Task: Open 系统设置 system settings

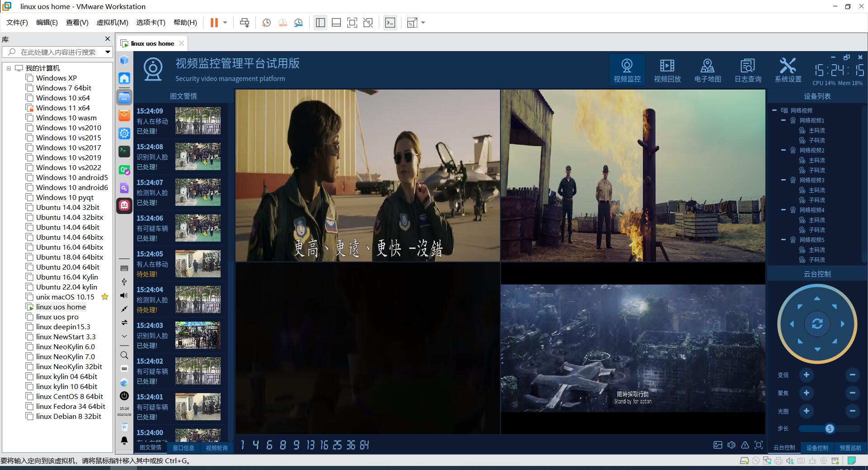Action: pyautogui.click(x=788, y=70)
